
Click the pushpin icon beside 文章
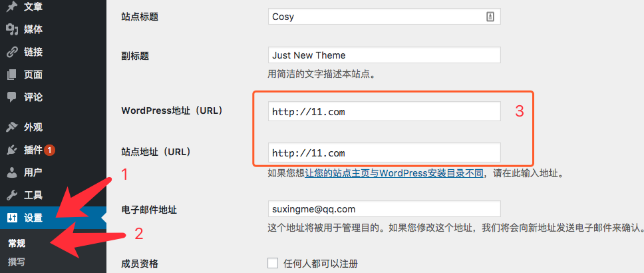[x=12, y=7]
